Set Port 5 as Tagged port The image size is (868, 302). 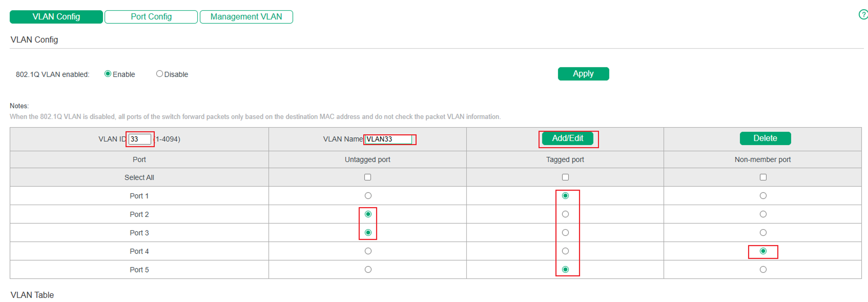566,270
